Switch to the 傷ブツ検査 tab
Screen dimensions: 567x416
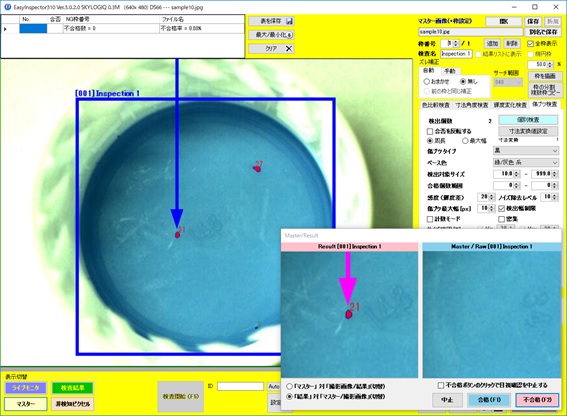pos(545,104)
